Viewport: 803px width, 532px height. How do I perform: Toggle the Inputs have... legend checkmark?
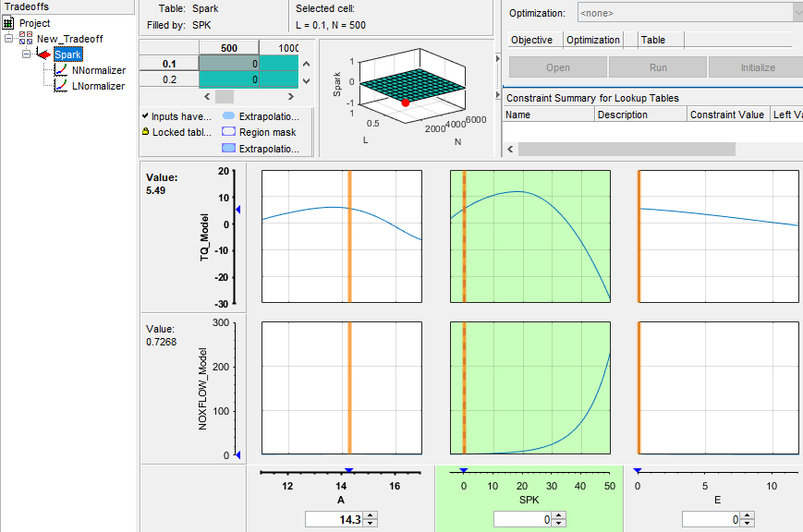click(144, 116)
